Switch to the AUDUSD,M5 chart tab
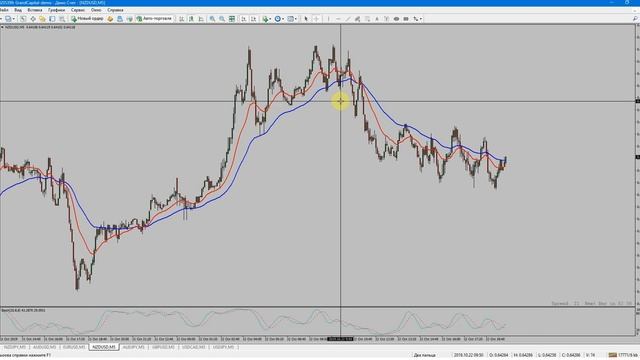 [x=44, y=347]
